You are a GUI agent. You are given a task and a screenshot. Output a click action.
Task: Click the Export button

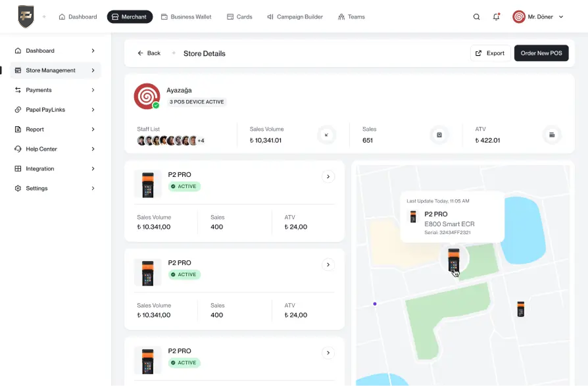click(490, 53)
